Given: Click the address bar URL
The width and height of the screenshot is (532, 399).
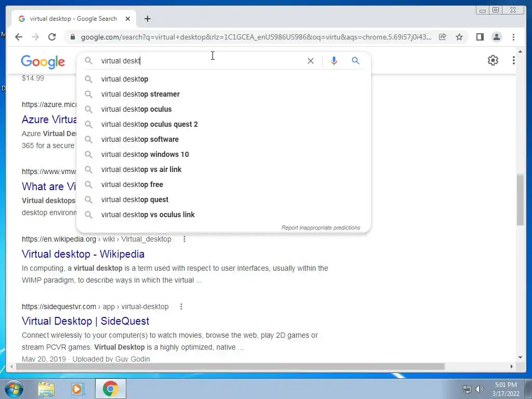Looking at the screenshot, I should pyautogui.click(x=256, y=37).
